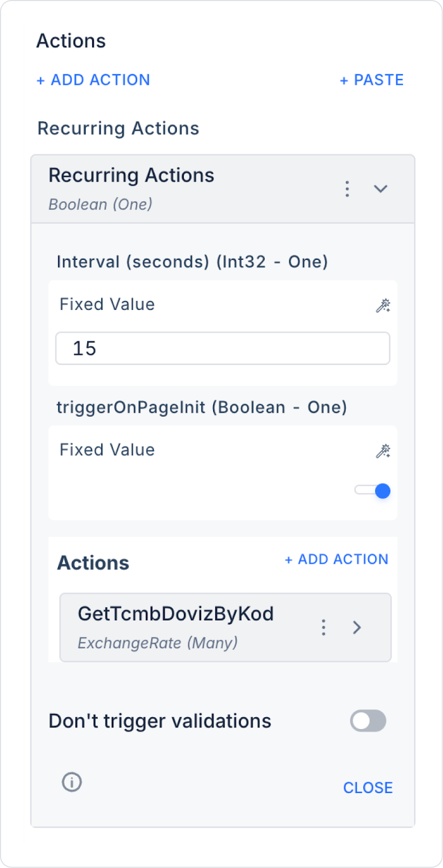Collapse the Recurring Actions card using its chevron
Viewport: 443px width, 868px height.
point(381,189)
